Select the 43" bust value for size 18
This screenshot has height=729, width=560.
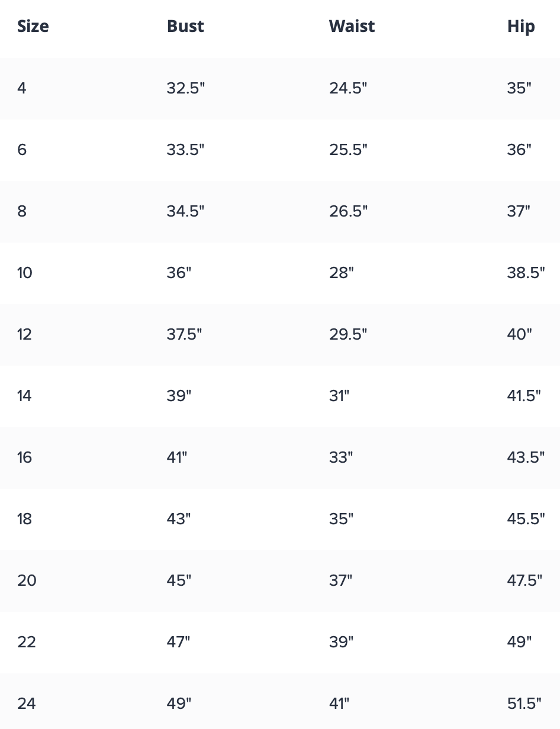pyautogui.click(x=179, y=519)
